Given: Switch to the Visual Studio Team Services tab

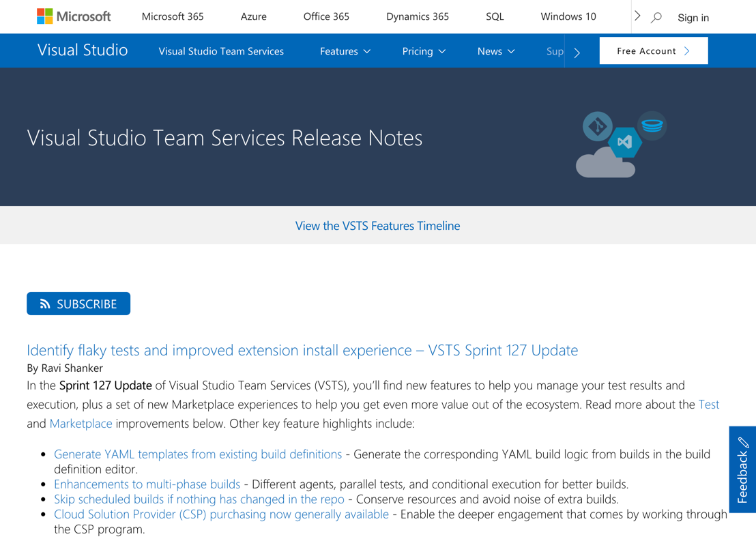Looking at the screenshot, I should coord(221,50).
